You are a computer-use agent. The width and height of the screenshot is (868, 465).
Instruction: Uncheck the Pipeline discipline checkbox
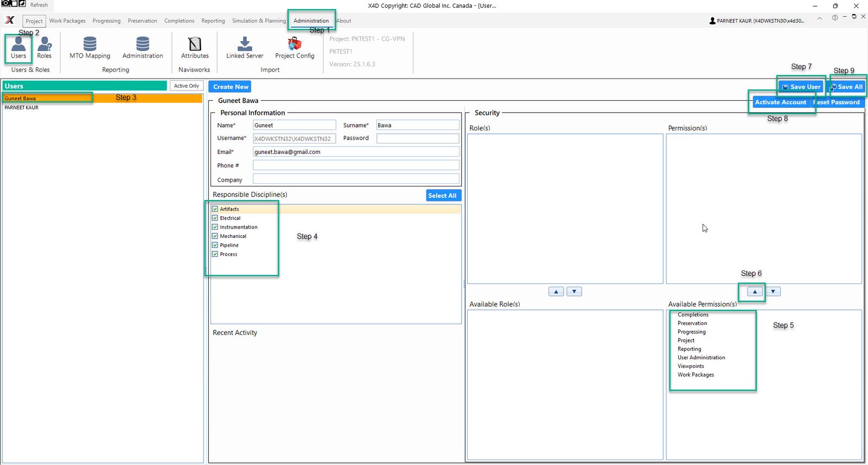pos(215,245)
